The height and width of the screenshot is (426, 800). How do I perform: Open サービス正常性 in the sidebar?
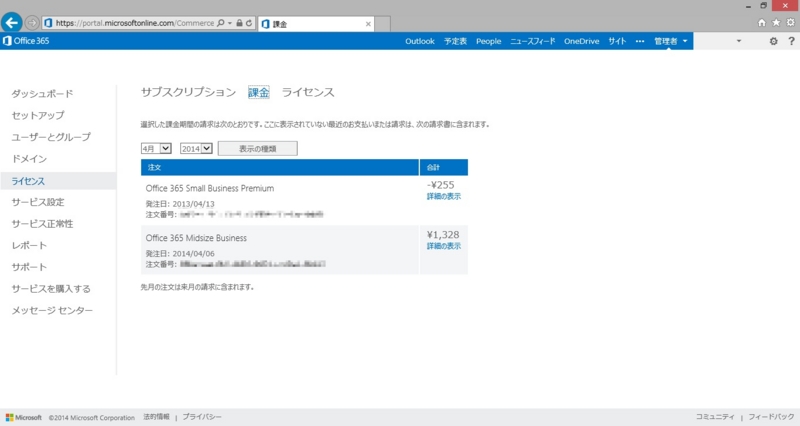pos(42,223)
